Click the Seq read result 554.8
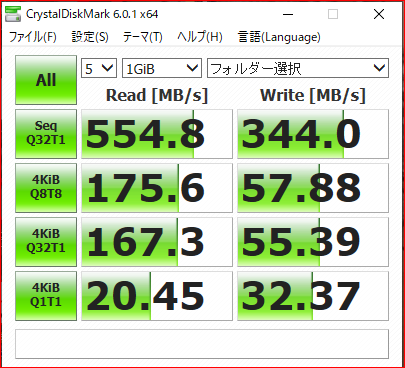 pyautogui.click(x=157, y=134)
